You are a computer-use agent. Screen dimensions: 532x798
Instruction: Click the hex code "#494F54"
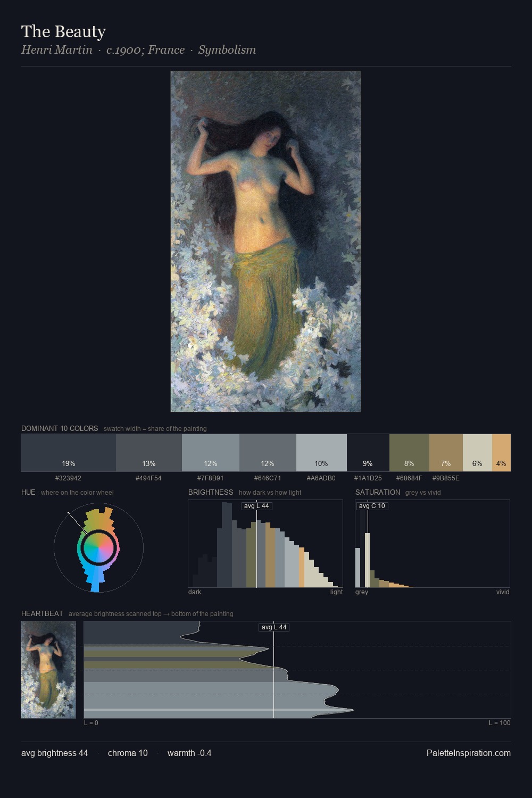point(148,478)
